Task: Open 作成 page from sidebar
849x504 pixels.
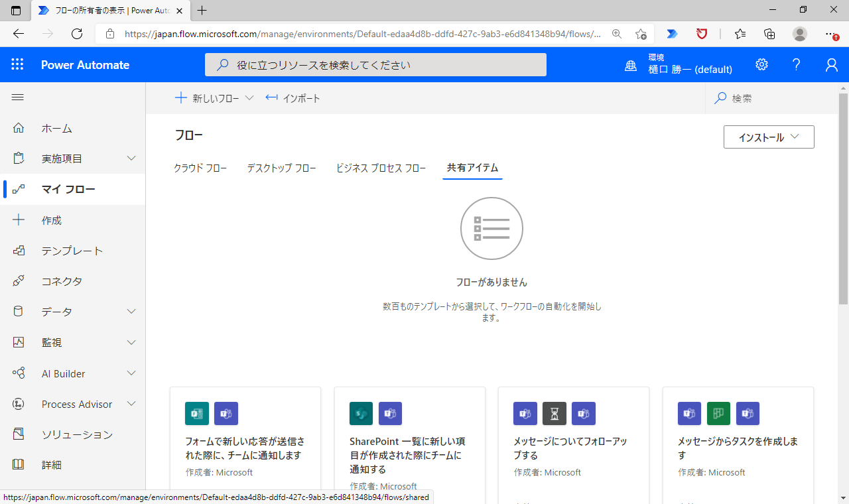Action: 52,220
